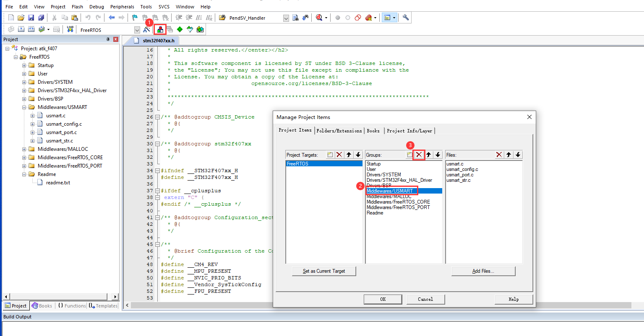Toggle a bookmark with the flag icon

(134, 18)
